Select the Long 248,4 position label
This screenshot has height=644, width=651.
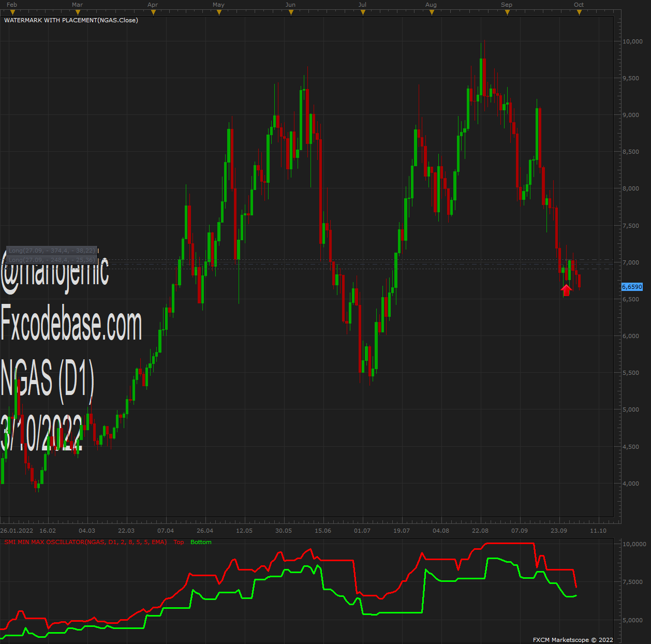(x=52, y=259)
